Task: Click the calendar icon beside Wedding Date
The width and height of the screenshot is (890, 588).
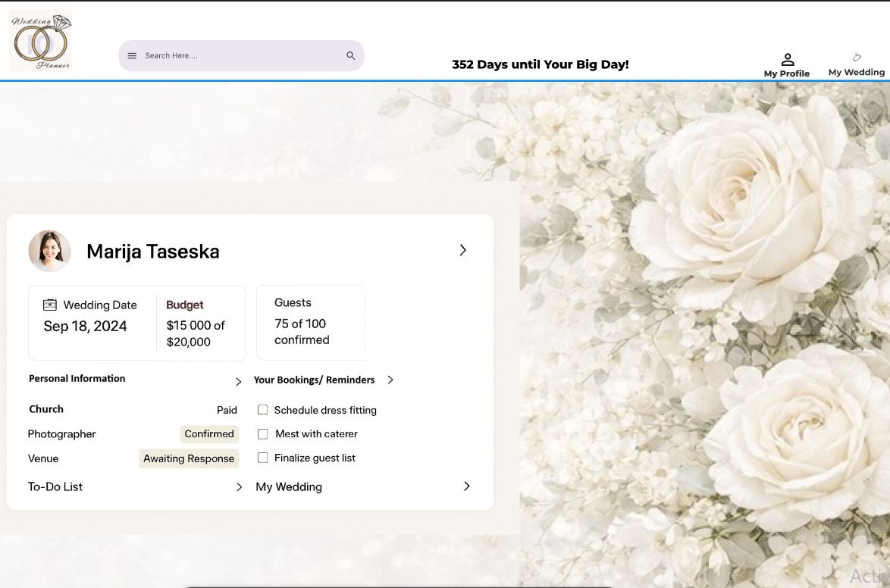Action: click(x=50, y=305)
